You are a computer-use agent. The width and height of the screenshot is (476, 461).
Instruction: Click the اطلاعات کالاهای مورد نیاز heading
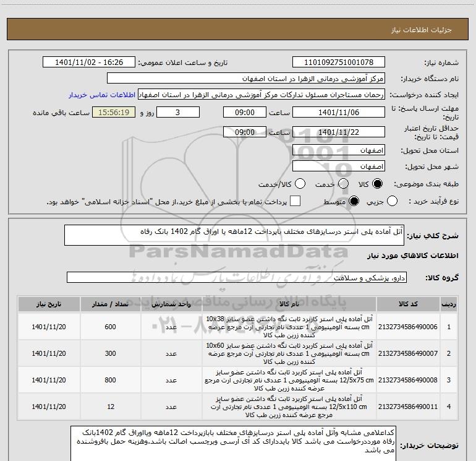(412, 256)
